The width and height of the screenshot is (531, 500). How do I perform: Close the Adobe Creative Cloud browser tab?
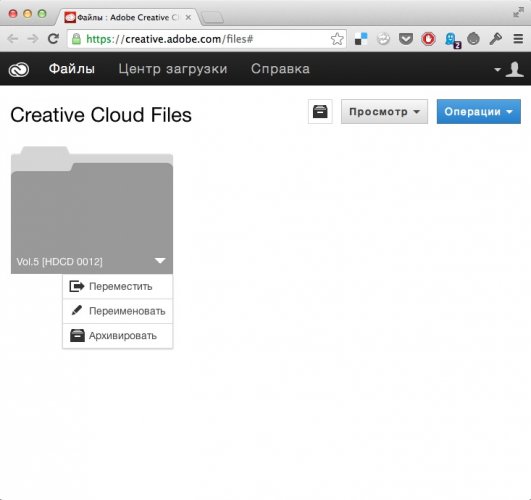188,17
